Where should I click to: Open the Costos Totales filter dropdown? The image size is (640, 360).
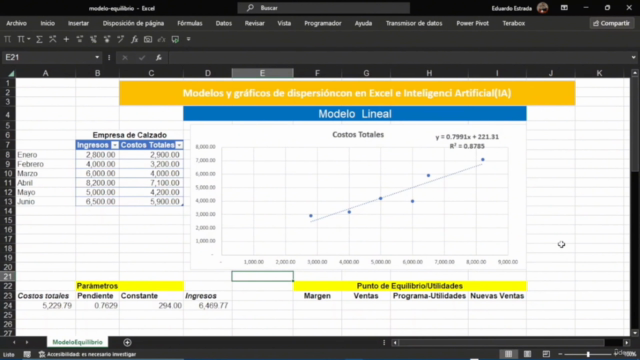(179, 145)
